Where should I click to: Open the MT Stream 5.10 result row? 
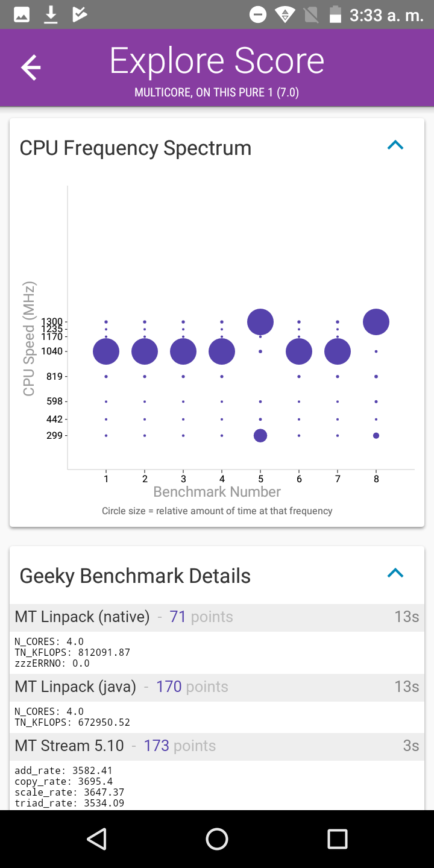(217, 746)
